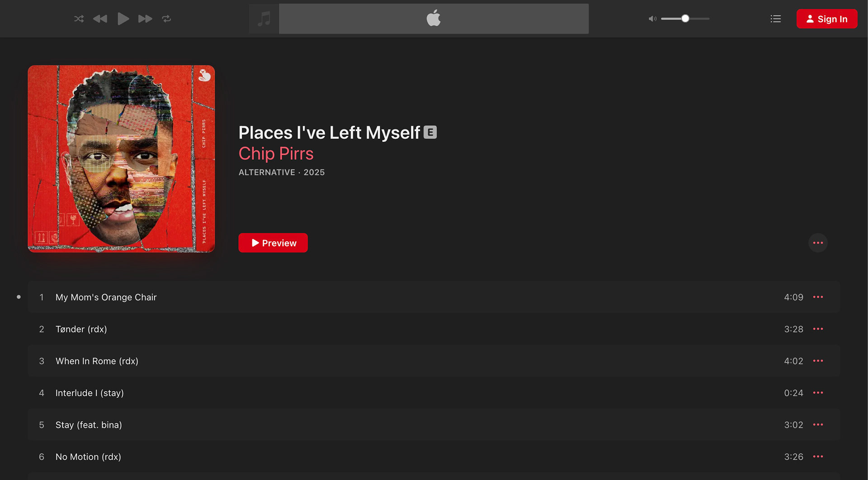Adjust the volume slider
This screenshot has height=480, width=868.
pos(685,19)
